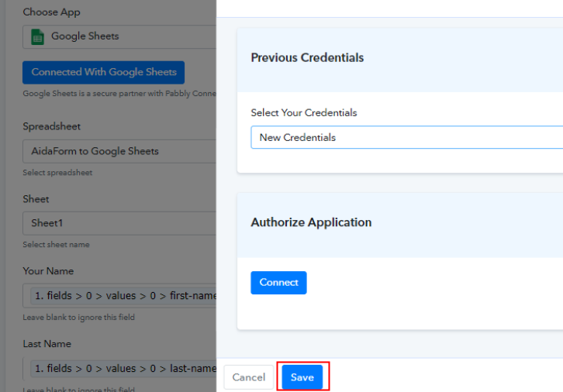Screen dimensions: 563x392
Task: Open the Sheet dropdown showing Sheet1
Action: 119,223
